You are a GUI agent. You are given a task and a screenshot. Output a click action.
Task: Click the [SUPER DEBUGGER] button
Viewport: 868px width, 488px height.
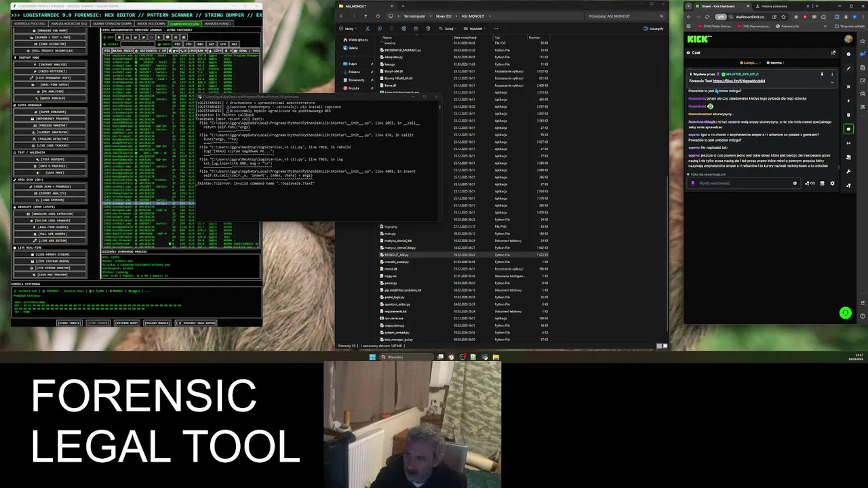(x=50, y=112)
